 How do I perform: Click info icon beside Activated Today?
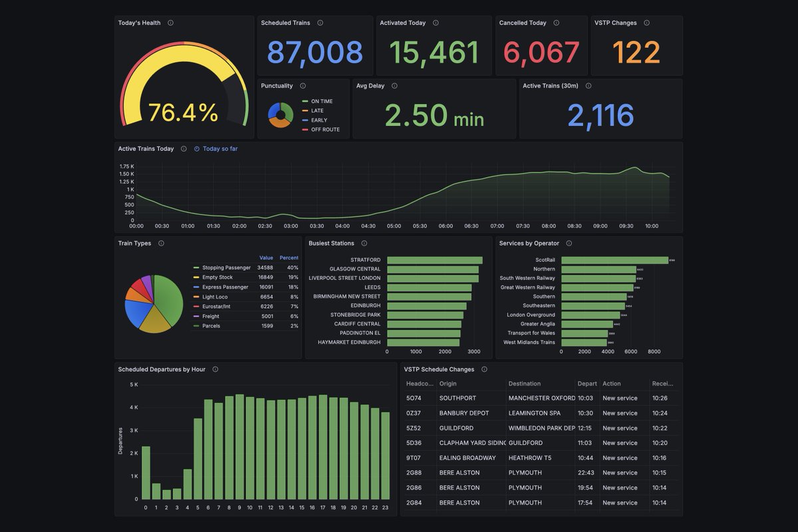(x=436, y=23)
